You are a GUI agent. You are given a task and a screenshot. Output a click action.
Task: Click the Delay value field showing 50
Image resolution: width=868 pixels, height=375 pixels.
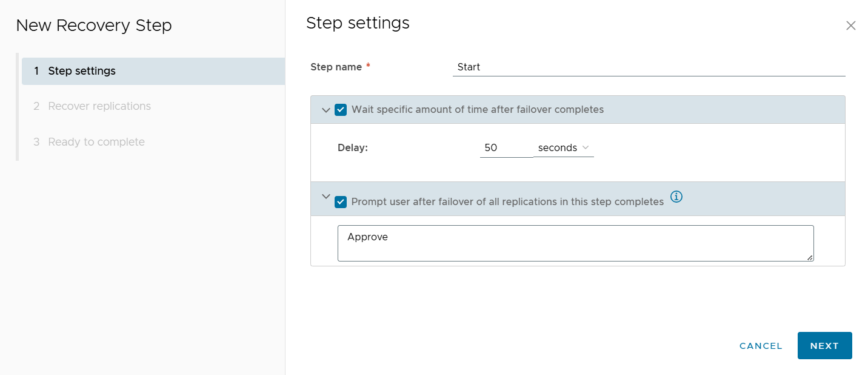506,147
